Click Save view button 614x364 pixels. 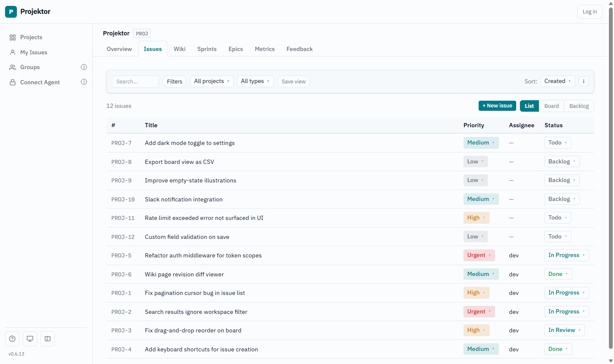pos(294,81)
